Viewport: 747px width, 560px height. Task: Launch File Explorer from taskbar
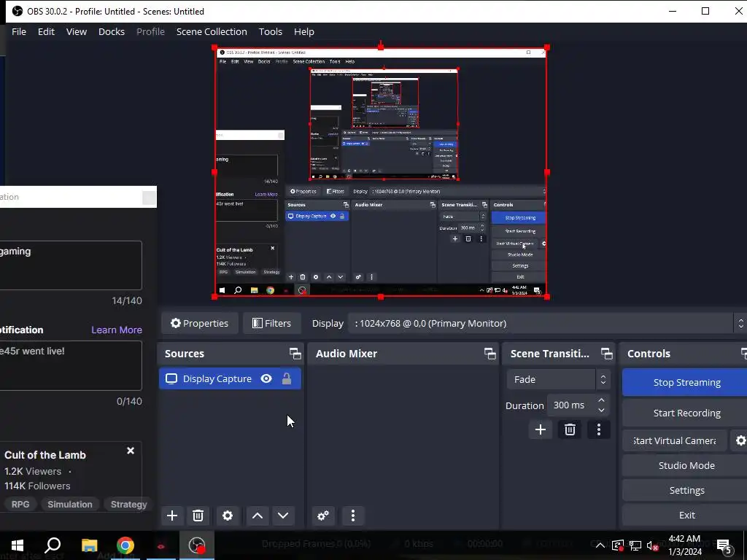click(x=89, y=545)
